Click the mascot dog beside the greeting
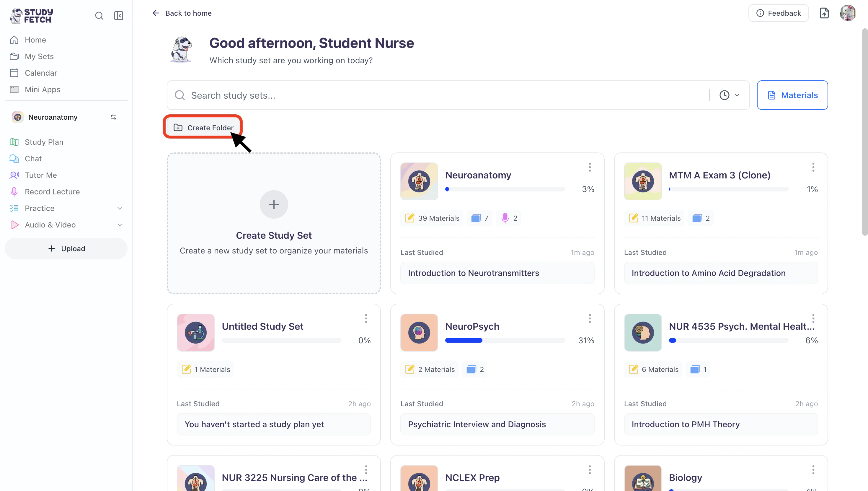 pyautogui.click(x=181, y=50)
